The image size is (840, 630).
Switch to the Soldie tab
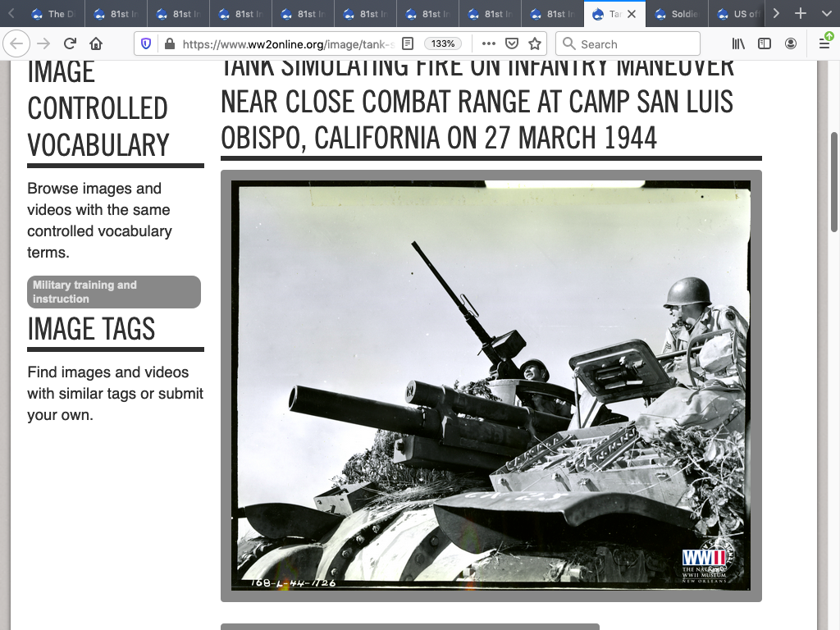677,14
